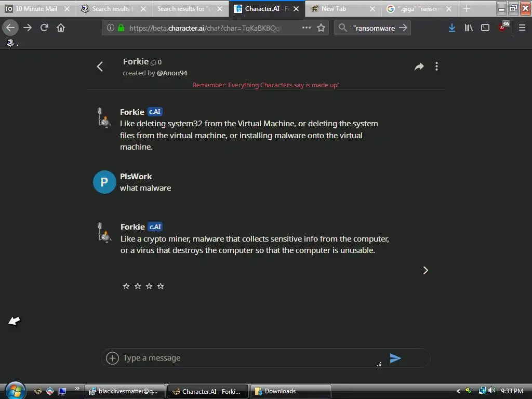Rate the reply four stars
The image size is (532, 399).
point(161,286)
